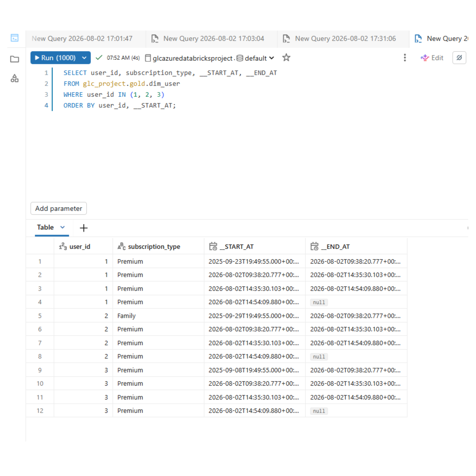Click the schema database icon before default
Image resolution: width=476 pixels, height=476 pixels.
coord(240,58)
